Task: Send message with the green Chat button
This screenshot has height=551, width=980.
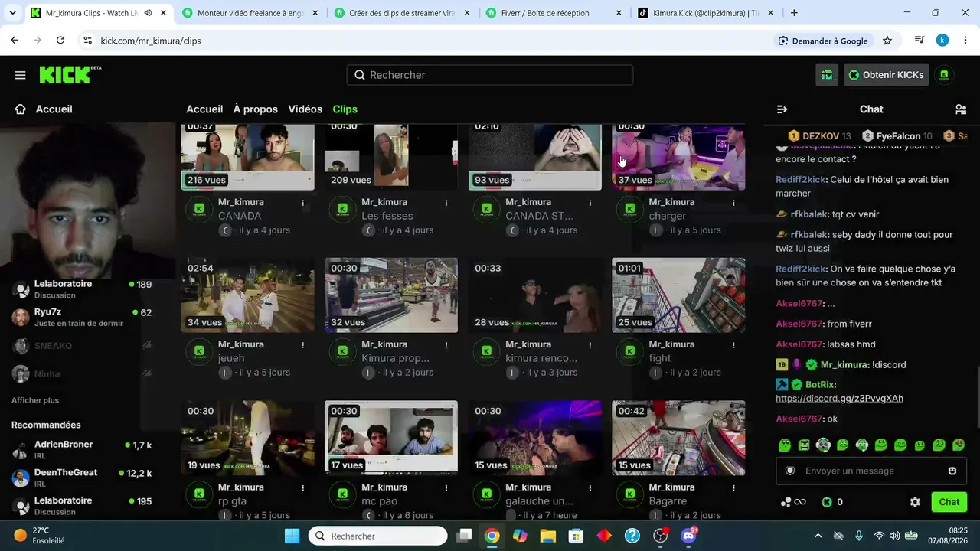Action: (x=949, y=502)
